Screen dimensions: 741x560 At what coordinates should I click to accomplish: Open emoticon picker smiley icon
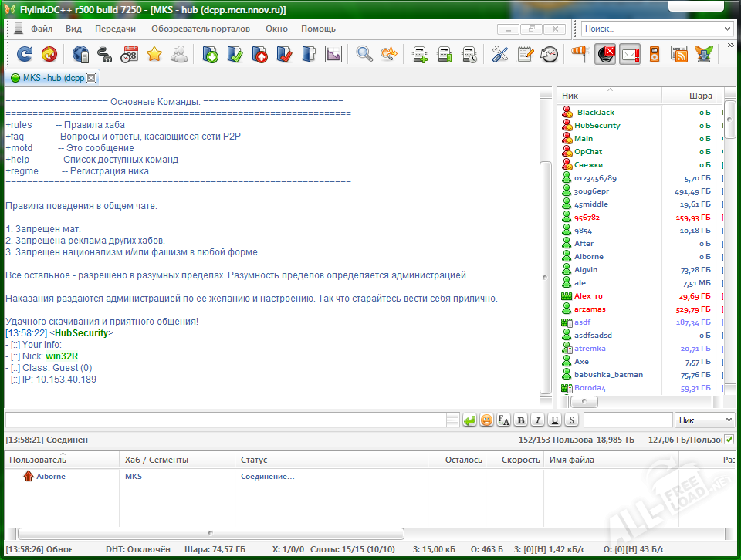tap(486, 420)
